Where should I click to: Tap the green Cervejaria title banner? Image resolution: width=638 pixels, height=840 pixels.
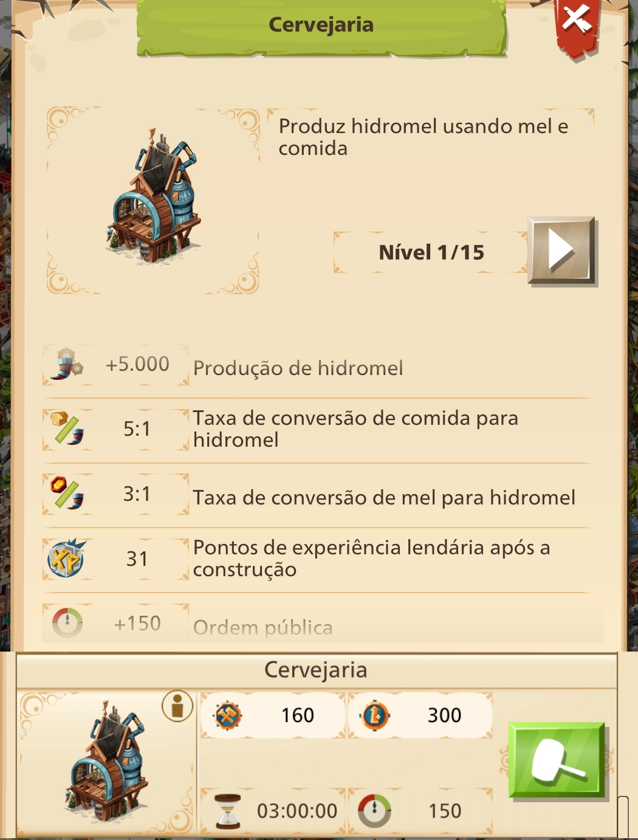321,26
